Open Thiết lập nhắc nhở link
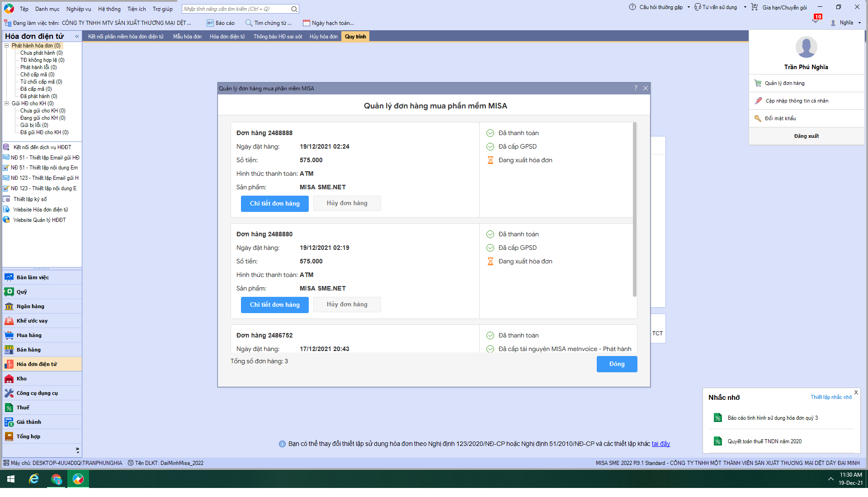Screen dimensions: 868x497 coord(831,397)
